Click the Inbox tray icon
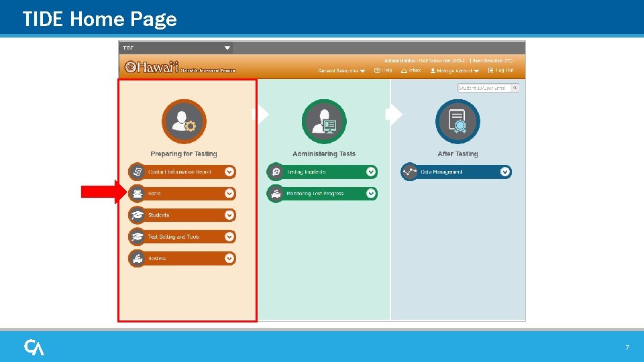This screenshot has height=362, width=644. click(404, 70)
